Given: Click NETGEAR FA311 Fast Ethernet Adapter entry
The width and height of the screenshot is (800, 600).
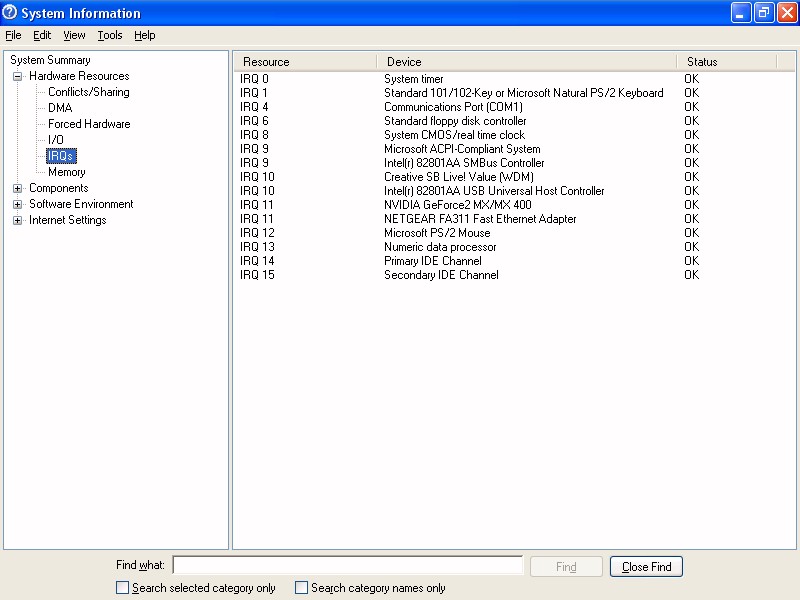Looking at the screenshot, I should pos(480,219).
